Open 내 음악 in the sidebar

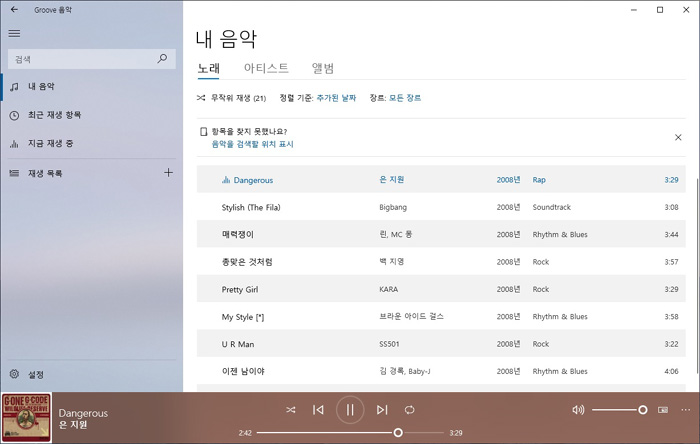pyautogui.click(x=92, y=87)
